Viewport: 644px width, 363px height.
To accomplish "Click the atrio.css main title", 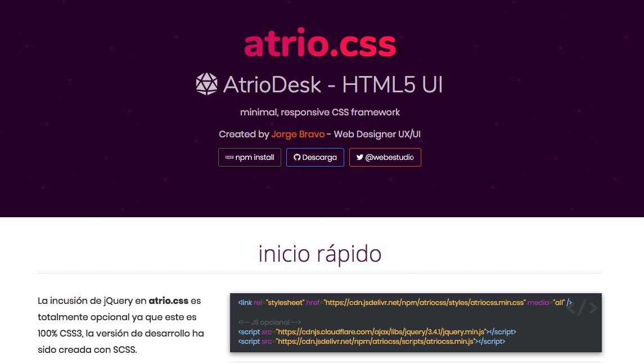I will pyautogui.click(x=320, y=43).
